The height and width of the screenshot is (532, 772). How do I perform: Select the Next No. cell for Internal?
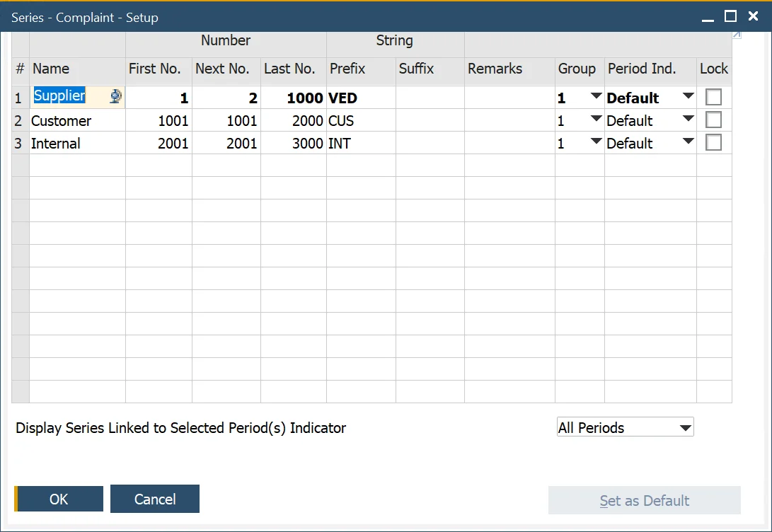pyautogui.click(x=226, y=144)
